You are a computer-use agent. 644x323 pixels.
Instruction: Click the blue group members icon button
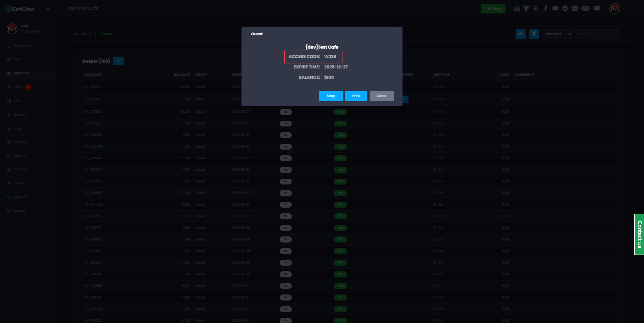point(521,34)
